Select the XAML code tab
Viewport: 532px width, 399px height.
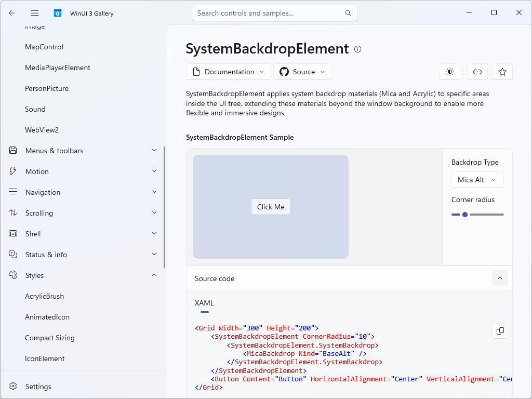[204, 303]
